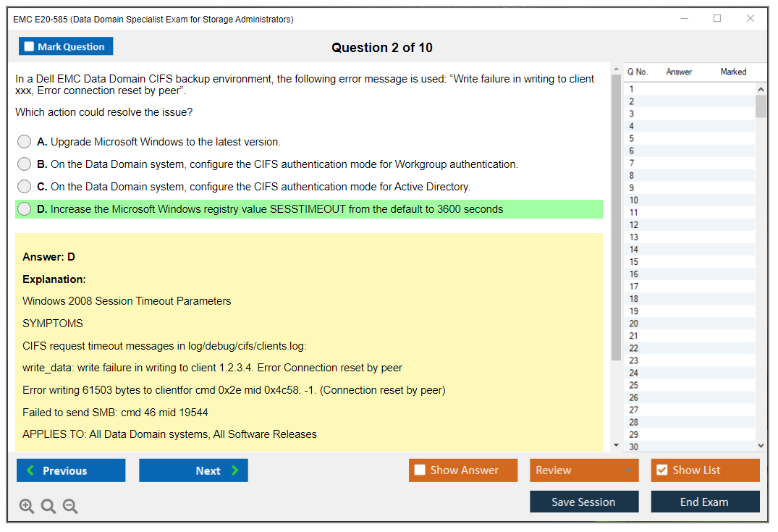Click the zoom in magnifier icon
The width and height of the screenshot is (778, 532).
[x=27, y=507]
